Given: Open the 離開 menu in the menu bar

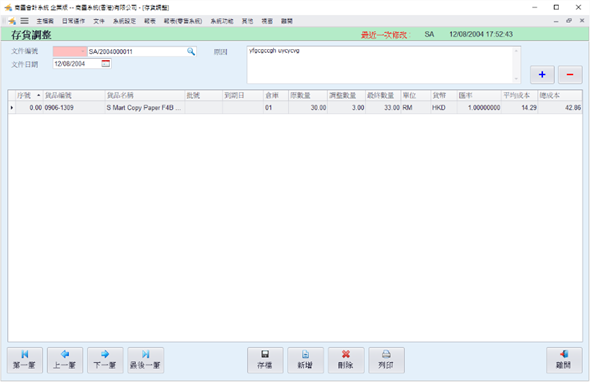Looking at the screenshot, I should point(287,21).
